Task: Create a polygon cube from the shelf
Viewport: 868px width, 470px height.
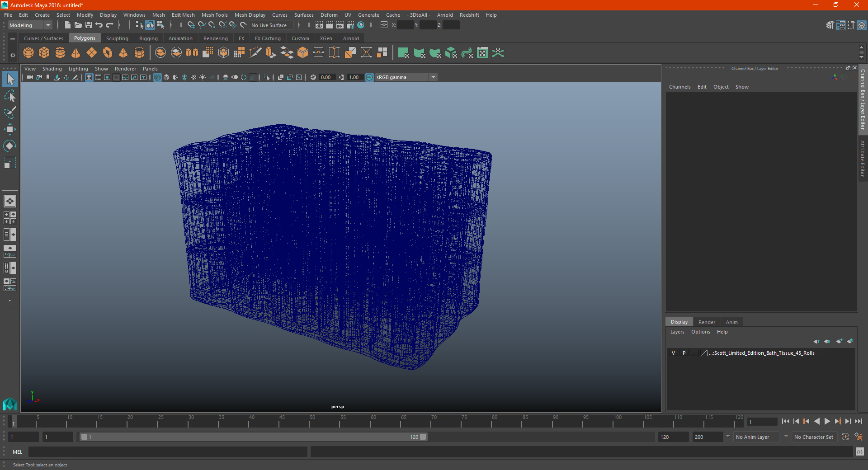Action: click(x=44, y=53)
